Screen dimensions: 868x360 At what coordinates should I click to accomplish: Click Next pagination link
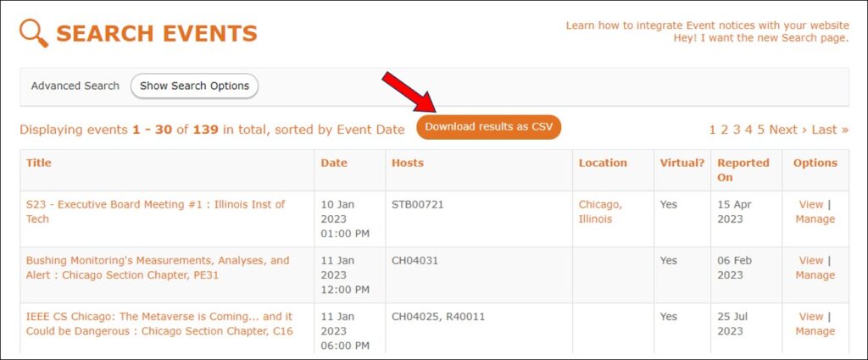787,130
